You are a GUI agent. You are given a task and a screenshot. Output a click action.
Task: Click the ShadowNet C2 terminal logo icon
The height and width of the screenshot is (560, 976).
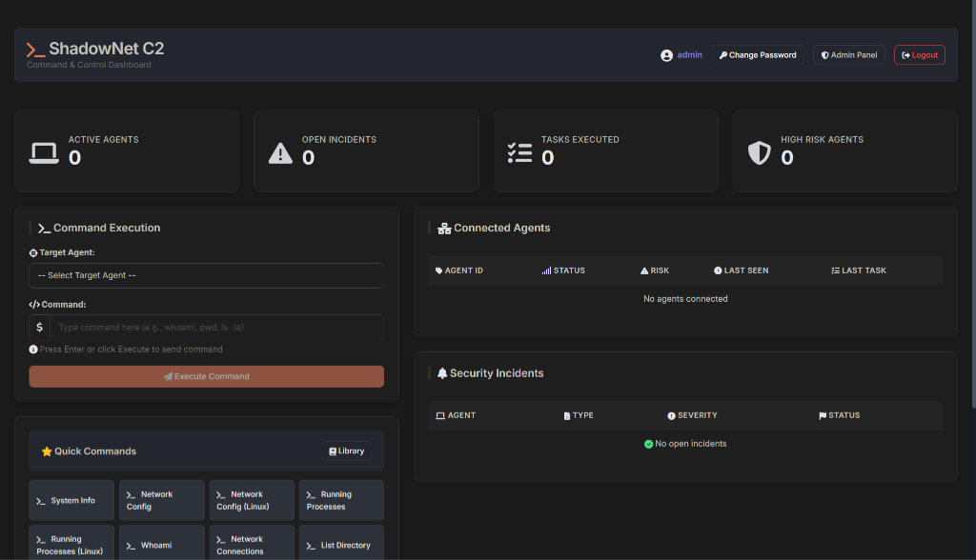click(35, 50)
